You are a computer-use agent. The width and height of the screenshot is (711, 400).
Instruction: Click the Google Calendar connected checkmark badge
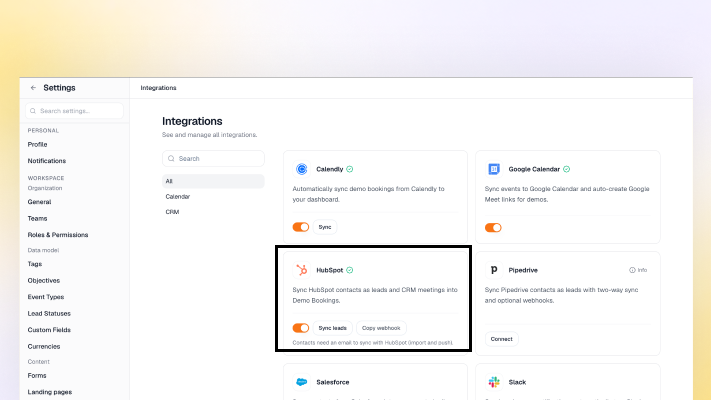coord(566,169)
